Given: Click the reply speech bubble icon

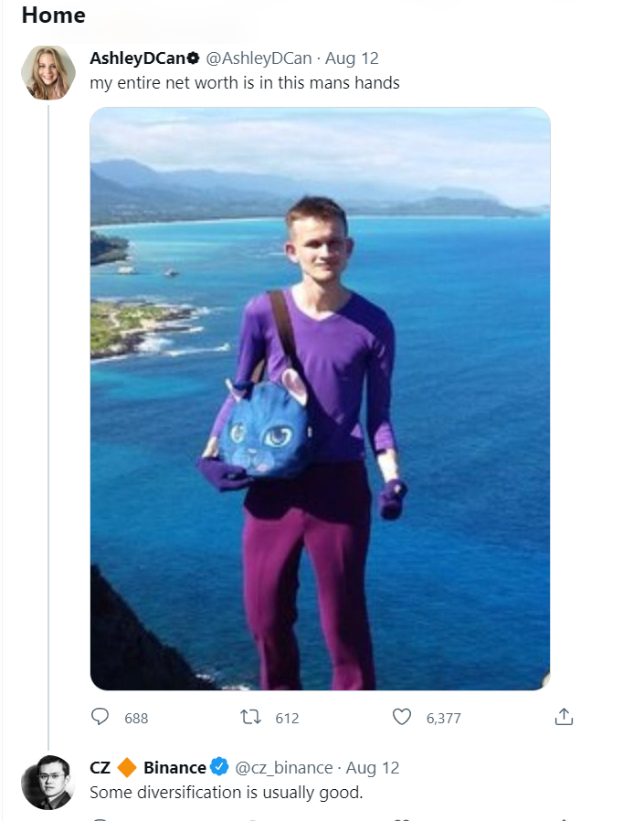Looking at the screenshot, I should 100,716.
